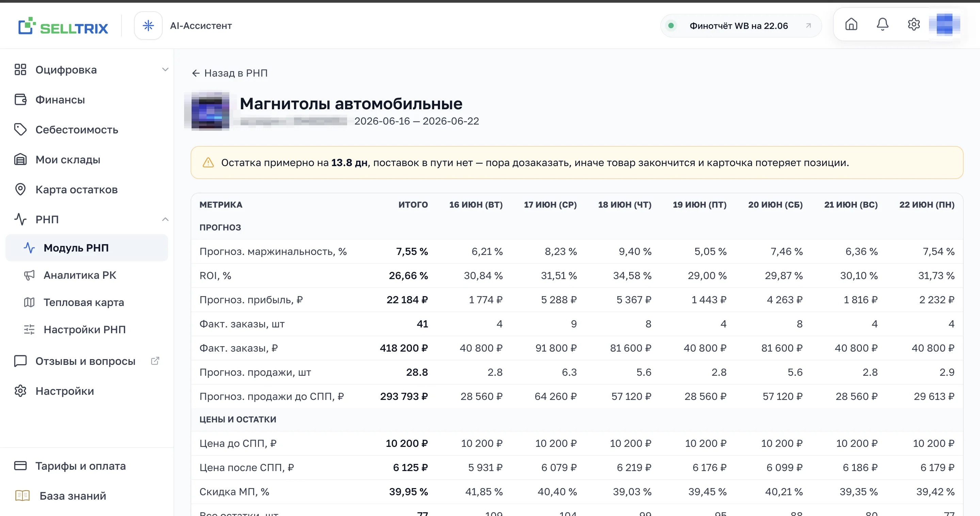Select Прогноз. прибыль total 22 184 ₽
This screenshot has height=516, width=980.
(407, 300)
